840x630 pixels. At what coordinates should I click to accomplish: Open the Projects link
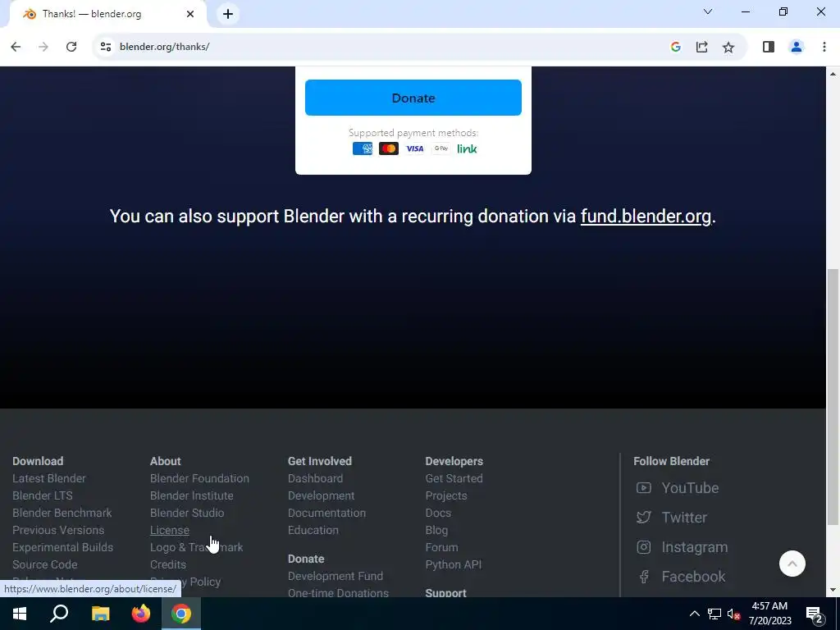pyautogui.click(x=446, y=495)
